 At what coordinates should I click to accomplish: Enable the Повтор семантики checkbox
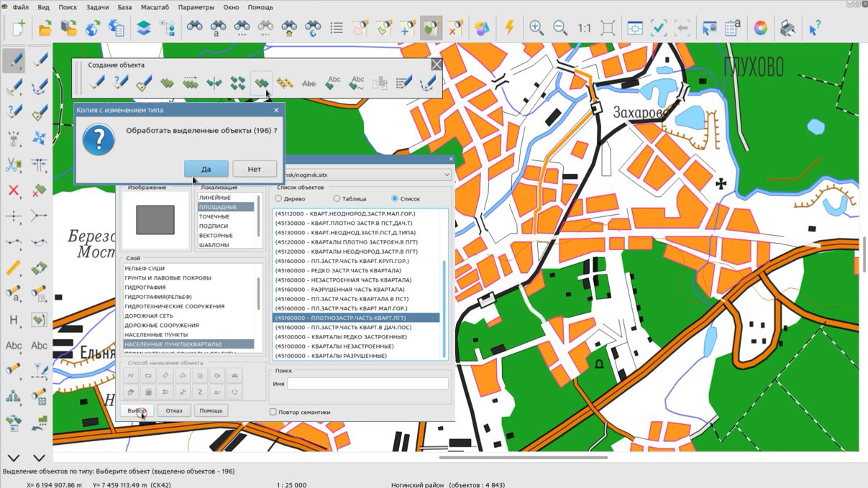tap(273, 412)
